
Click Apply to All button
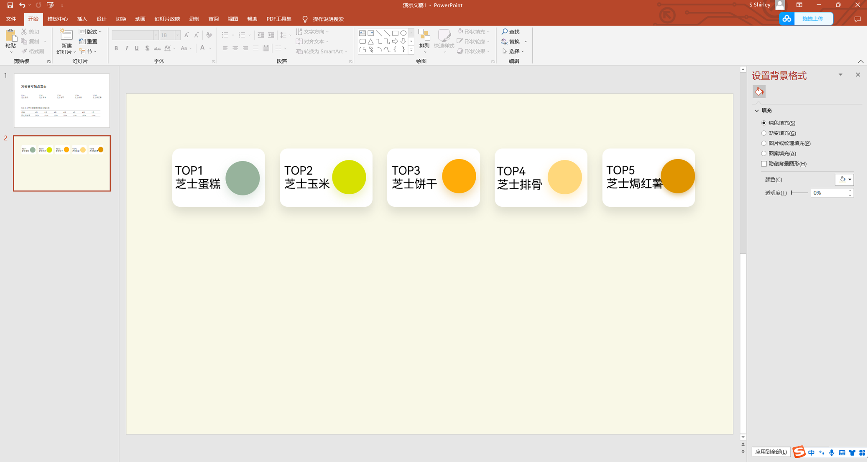[771, 452]
